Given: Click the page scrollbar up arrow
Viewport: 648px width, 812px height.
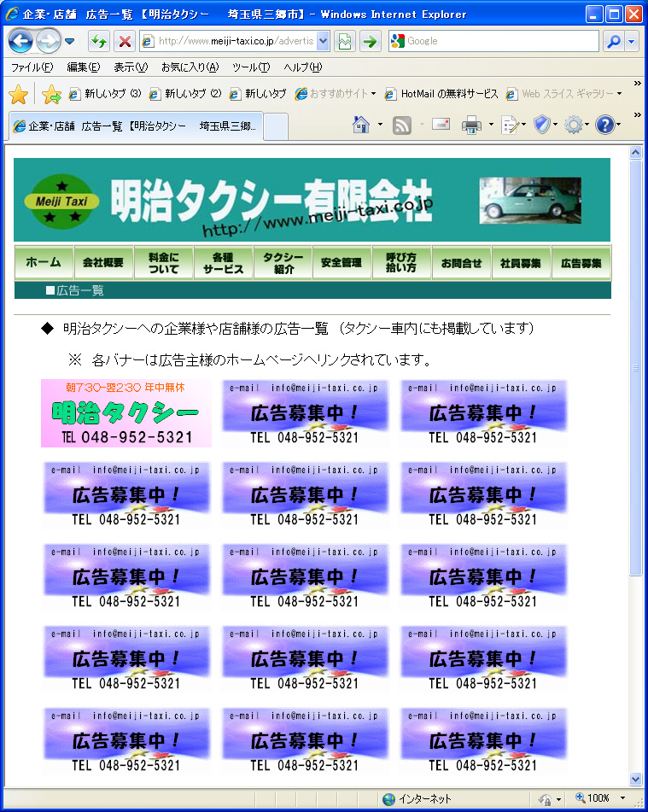Looking at the screenshot, I should tap(635, 152).
